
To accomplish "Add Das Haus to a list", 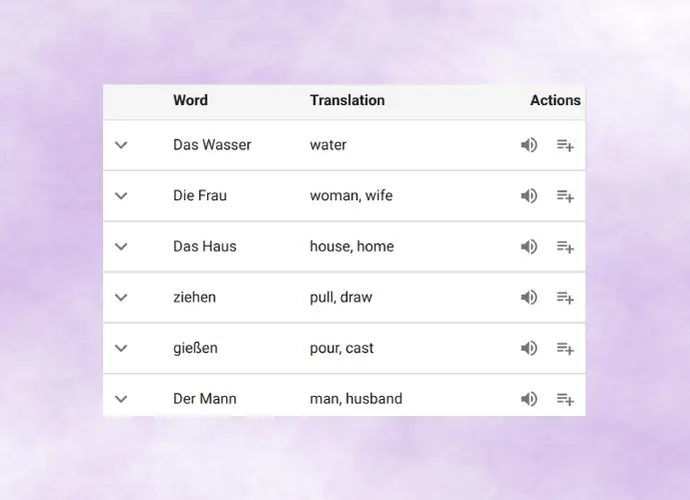I will pos(565,246).
